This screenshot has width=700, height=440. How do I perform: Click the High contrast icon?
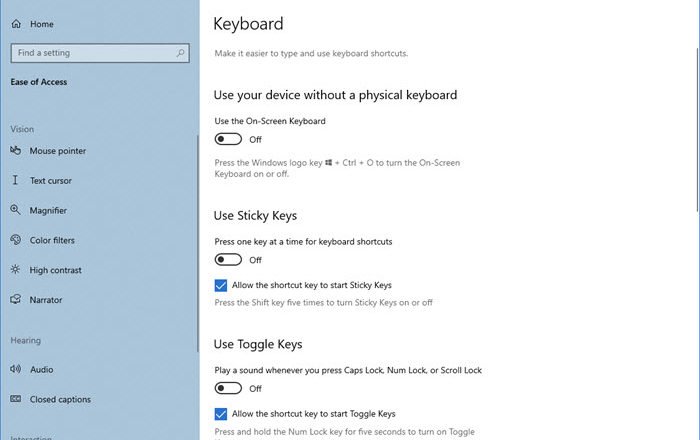click(x=16, y=270)
